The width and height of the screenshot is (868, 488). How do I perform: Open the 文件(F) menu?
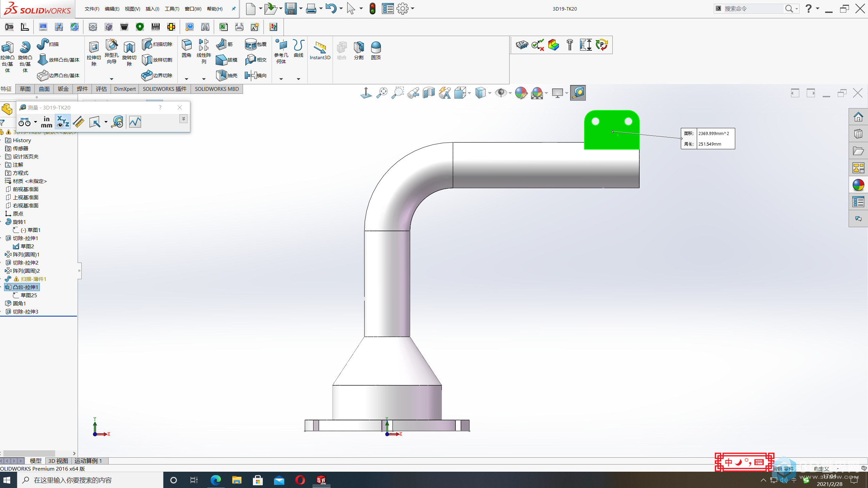pyautogui.click(x=92, y=9)
